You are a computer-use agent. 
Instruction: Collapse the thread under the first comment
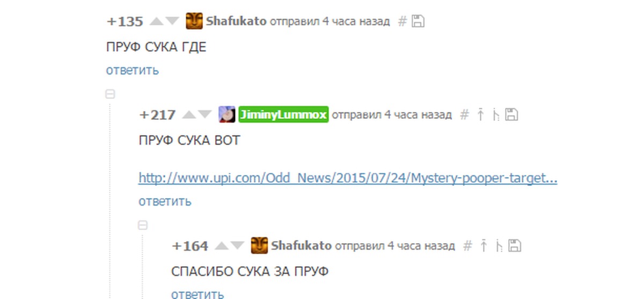click(110, 94)
